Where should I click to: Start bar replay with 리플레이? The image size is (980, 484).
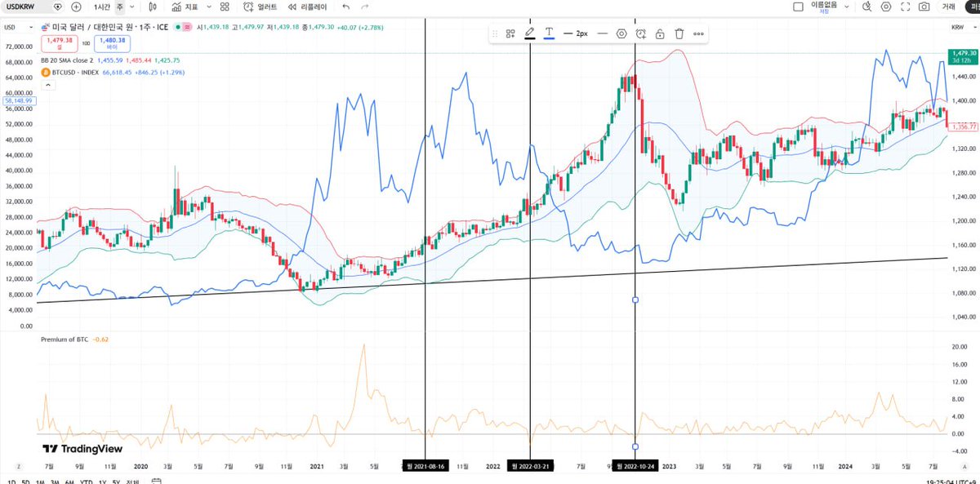(x=308, y=7)
